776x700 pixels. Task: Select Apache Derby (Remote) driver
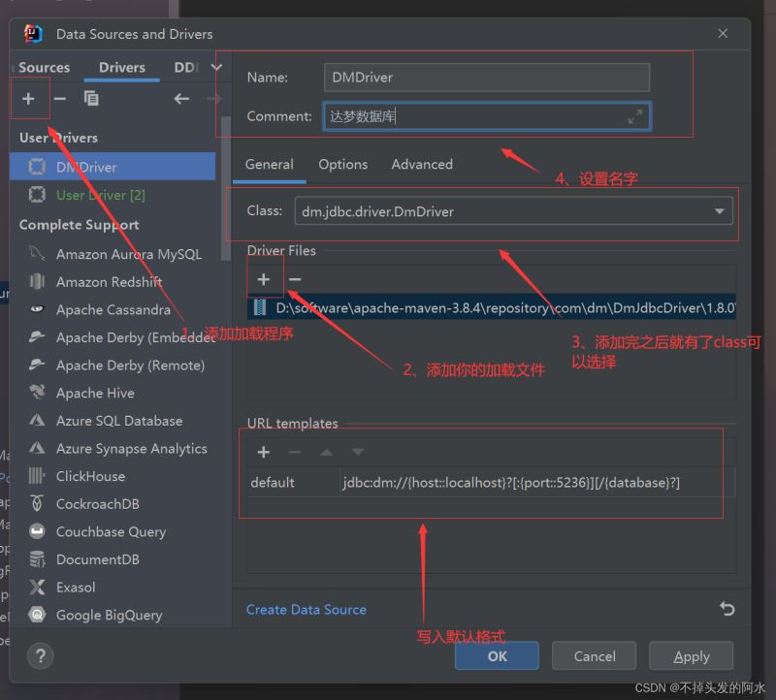click(113, 366)
